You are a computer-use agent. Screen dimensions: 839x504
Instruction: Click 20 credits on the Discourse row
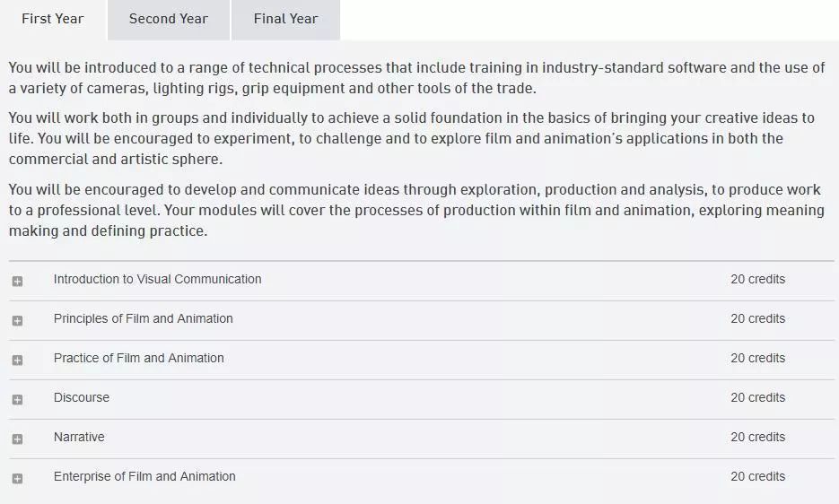tap(757, 397)
